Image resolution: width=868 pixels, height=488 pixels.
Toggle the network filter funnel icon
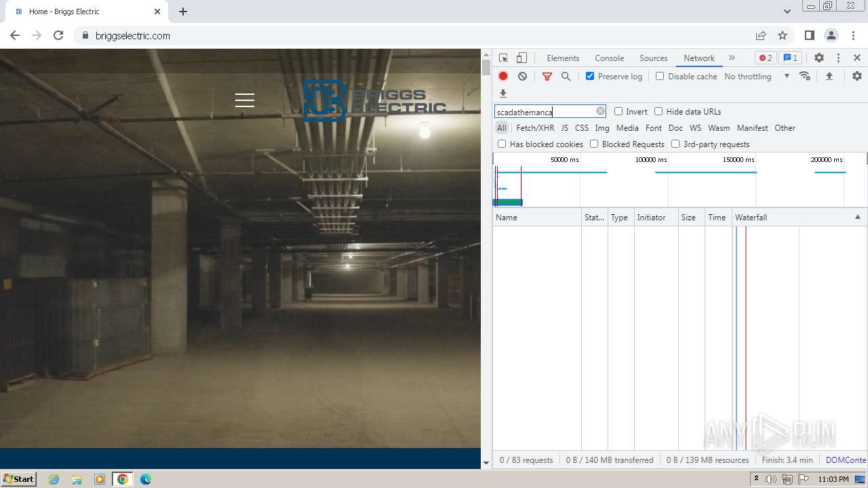[x=547, y=77]
